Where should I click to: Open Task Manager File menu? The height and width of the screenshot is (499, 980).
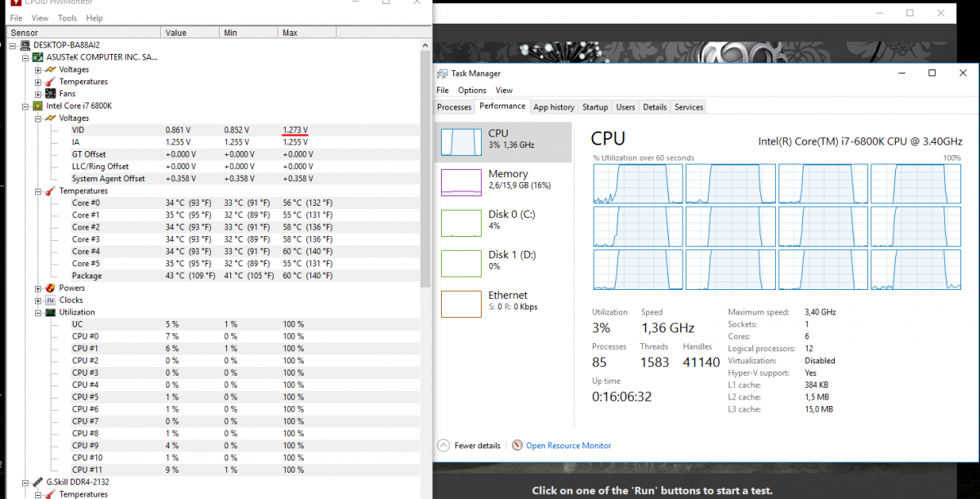pos(443,91)
